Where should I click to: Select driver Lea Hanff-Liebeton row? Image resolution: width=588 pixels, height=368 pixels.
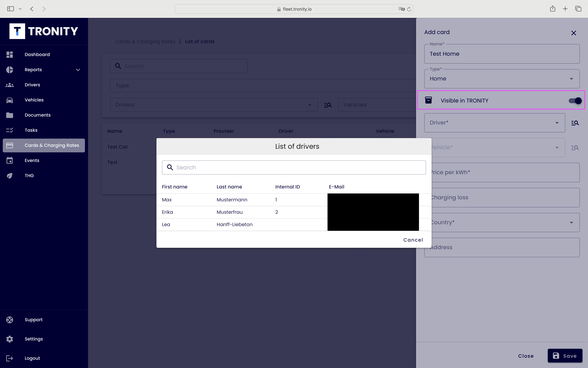pyautogui.click(x=294, y=225)
